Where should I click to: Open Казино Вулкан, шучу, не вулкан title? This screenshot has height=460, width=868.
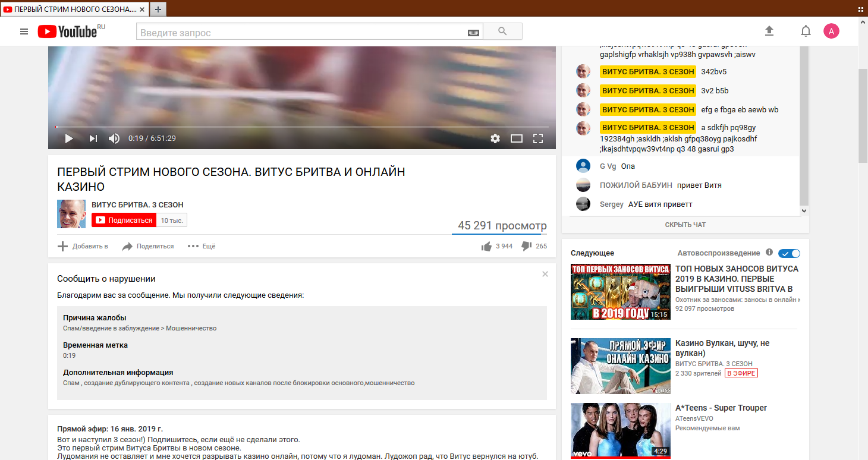point(722,348)
